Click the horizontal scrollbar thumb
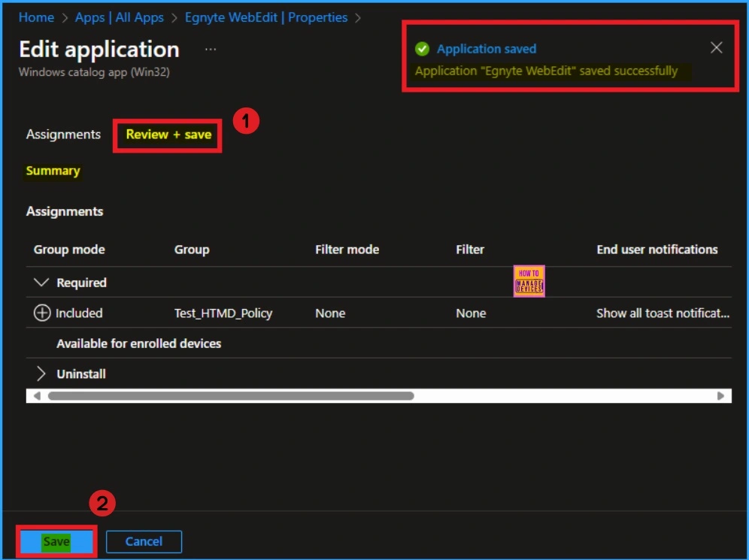Image resolution: width=749 pixels, height=560 pixels. pyautogui.click(x=231, y=396)
